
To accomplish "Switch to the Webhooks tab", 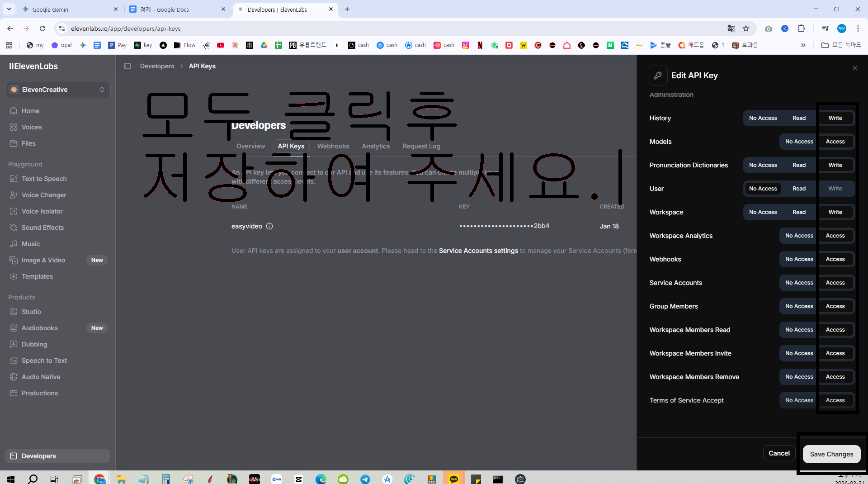I will pyautogui.click(x=333, y=146).
